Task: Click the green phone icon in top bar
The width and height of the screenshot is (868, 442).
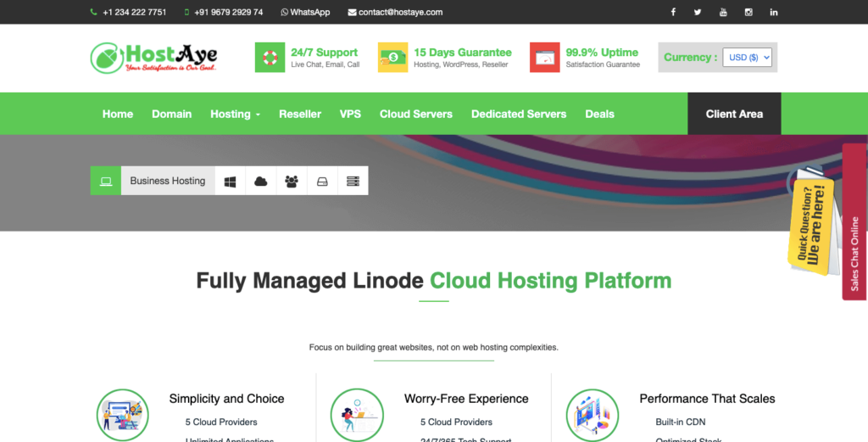Action: (x=93, y=12)
